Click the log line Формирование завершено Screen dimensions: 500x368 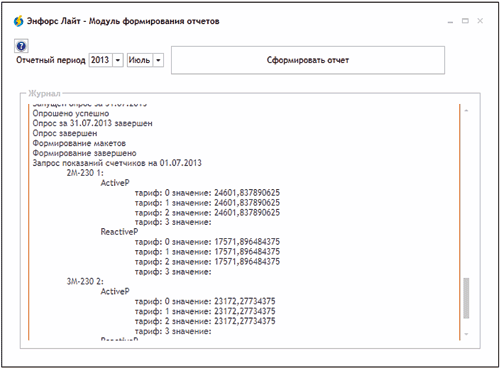point(84,153)
